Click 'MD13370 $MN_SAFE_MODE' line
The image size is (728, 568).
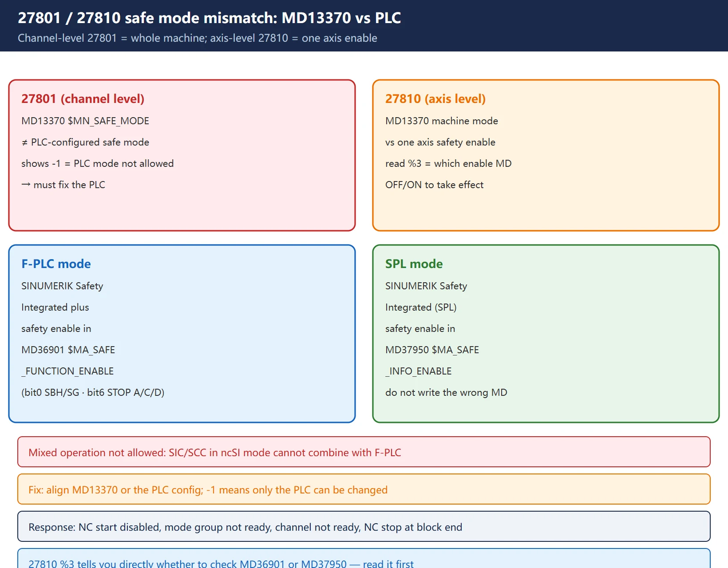pyautogui.click(x=85, y=121)
